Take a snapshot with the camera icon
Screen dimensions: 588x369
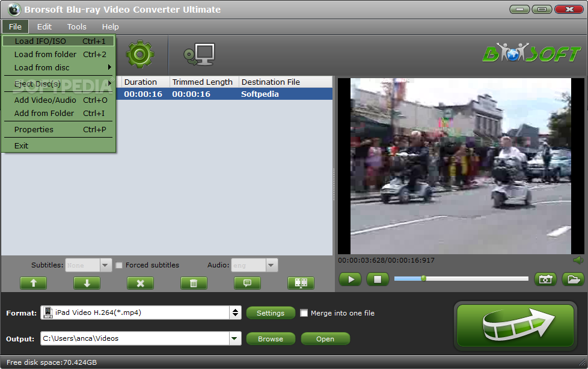tap(545, 279)
